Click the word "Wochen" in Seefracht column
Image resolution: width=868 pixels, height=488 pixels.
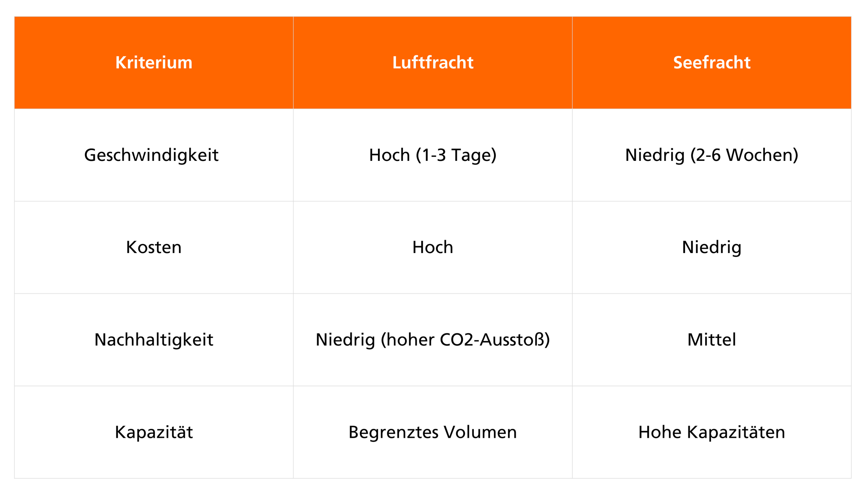pyautogui.click(x=759, y=155)
